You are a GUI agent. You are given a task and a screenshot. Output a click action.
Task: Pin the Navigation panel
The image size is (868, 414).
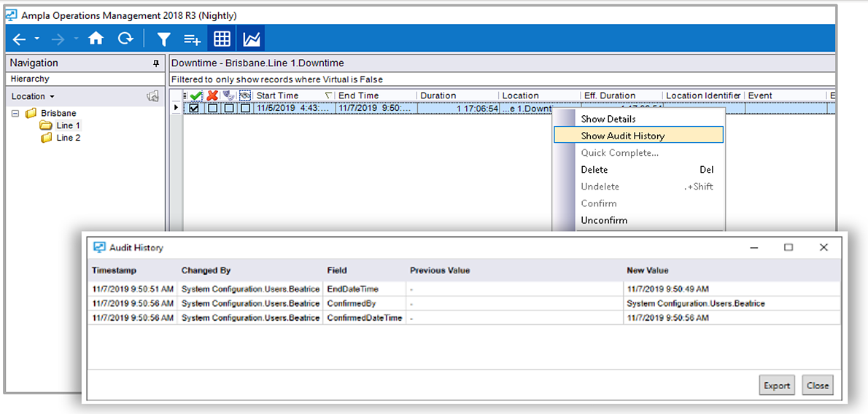155,63
